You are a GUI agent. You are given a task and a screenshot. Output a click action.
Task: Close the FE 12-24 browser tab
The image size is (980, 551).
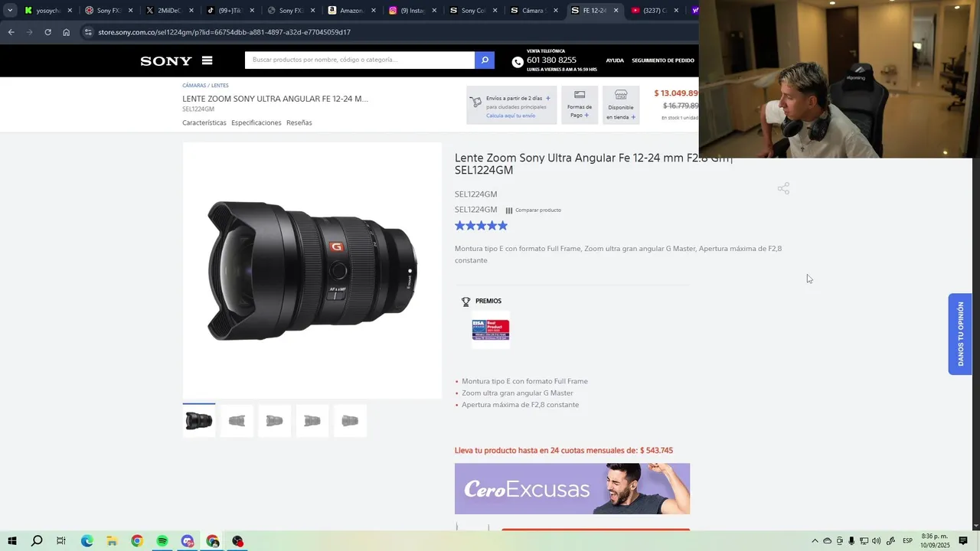click(x=616, y=11)
